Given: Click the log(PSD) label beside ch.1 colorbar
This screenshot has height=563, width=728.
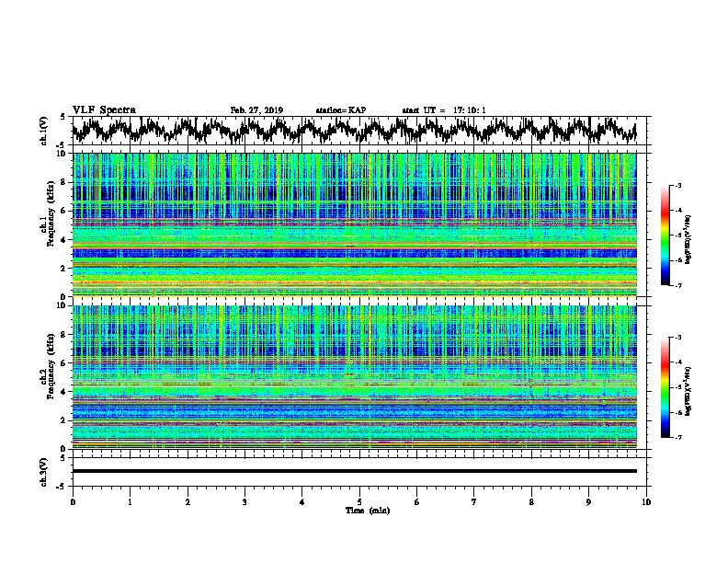Looking at the screenshot, I should (x=688, y=239).
